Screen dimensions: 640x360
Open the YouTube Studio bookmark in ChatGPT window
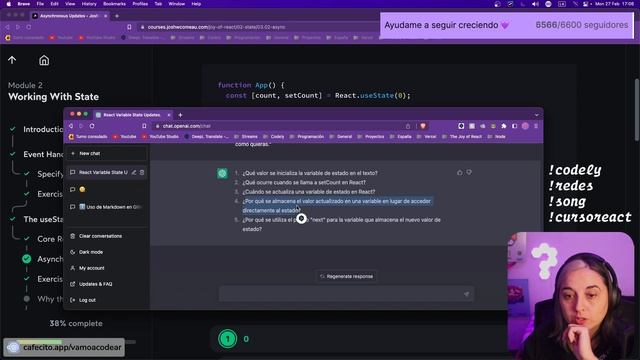[161, 137]
